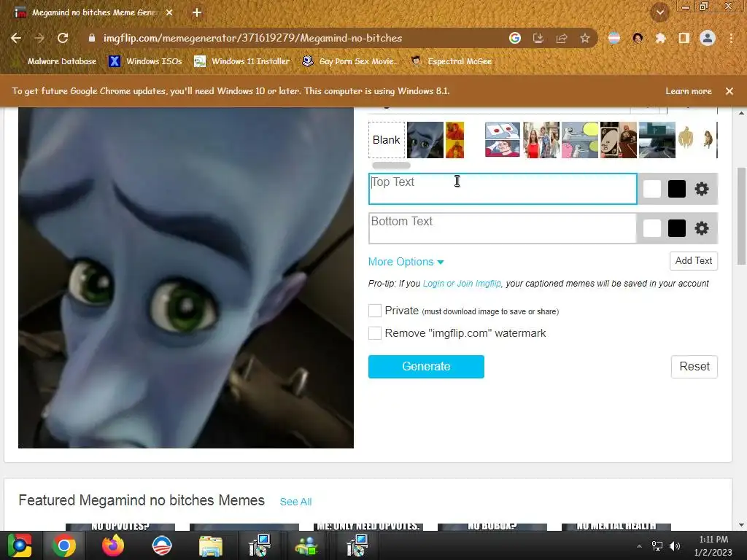The image size is (747, 560).
Task: Click into the Top Text field
Action: coord(503,189)
